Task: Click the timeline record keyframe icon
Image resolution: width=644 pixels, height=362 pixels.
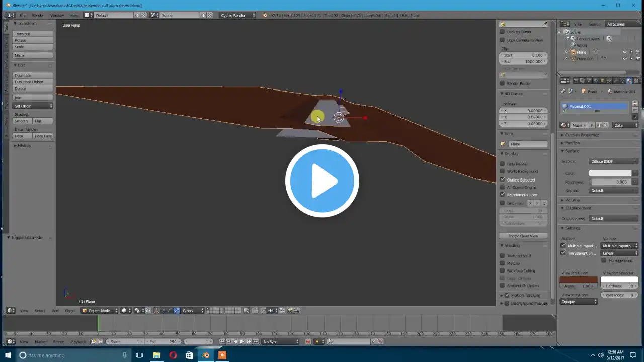Action: 308,342
